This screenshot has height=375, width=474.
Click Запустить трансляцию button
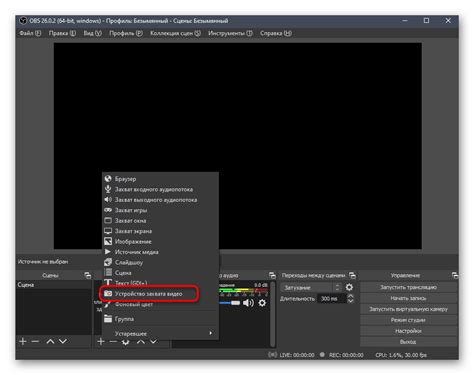(408, 287)
